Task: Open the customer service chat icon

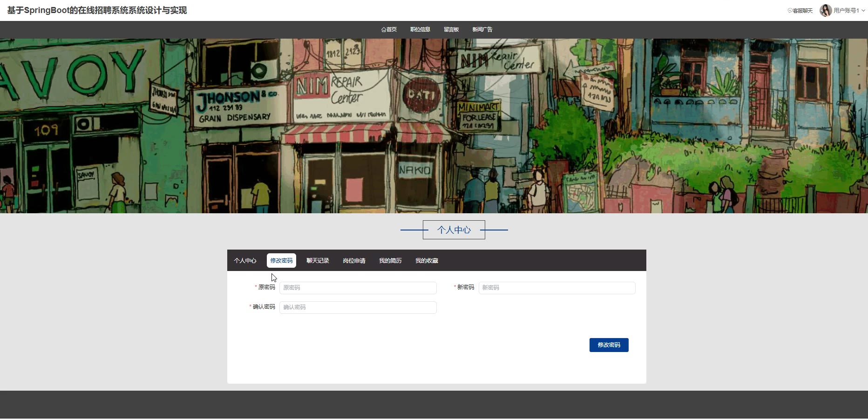Action: pos(790,11)
